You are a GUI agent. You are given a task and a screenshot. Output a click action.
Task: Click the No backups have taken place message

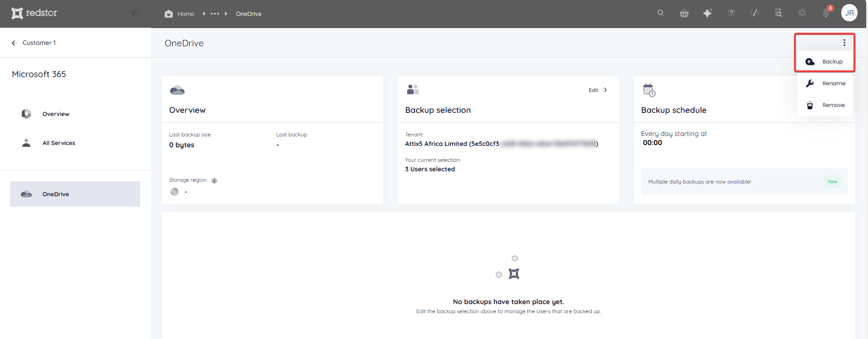508,302
